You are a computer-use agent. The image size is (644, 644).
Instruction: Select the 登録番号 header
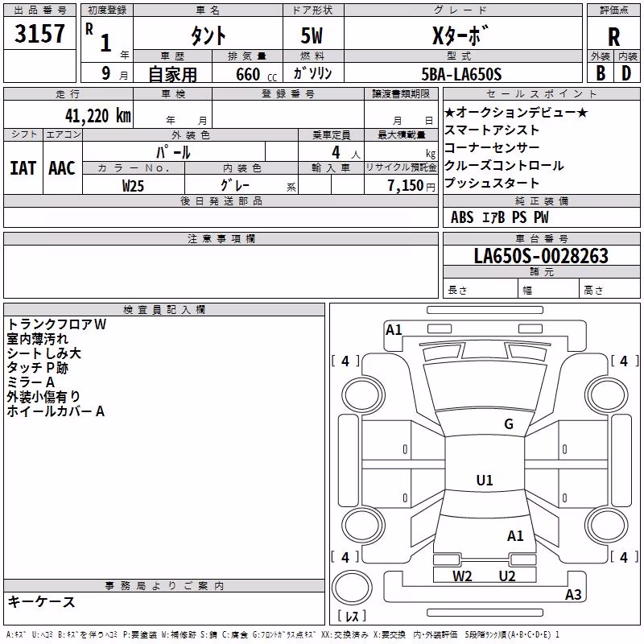[x=288, y=93]
